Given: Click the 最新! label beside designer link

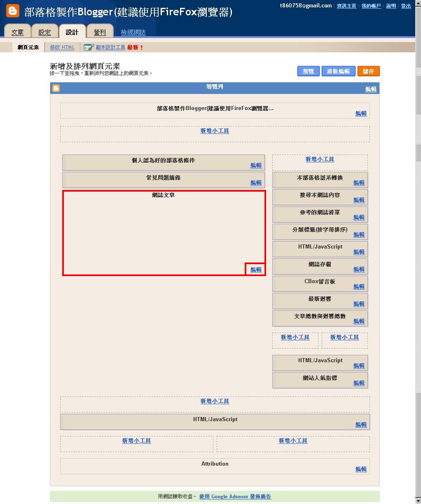Looking at the screenshot, I should coord(135,47).
